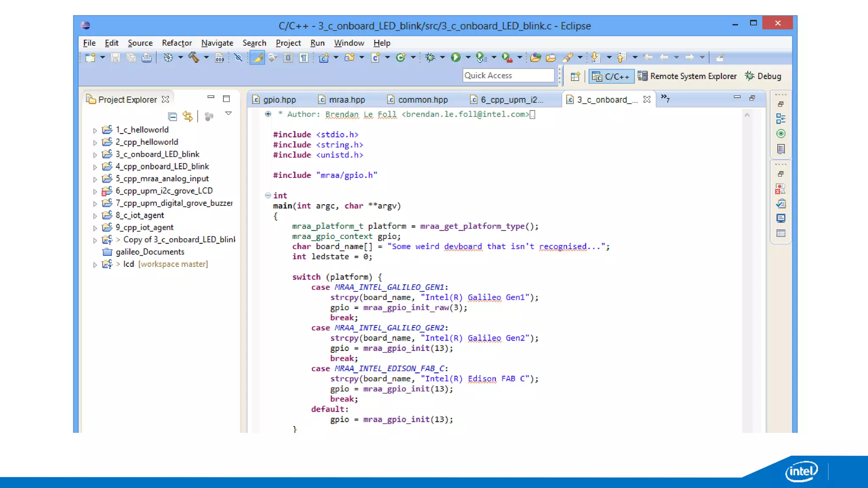Switch to Remote System Explorer perspective
Screen dimensions: 868x488
click(x=687, y=76)
